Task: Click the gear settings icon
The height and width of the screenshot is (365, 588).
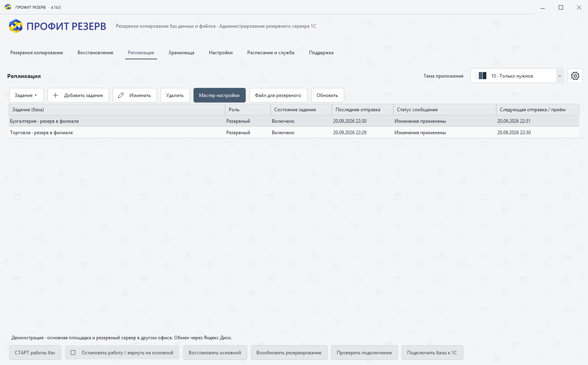Action: pyautogui.click(x=575, y=76)
